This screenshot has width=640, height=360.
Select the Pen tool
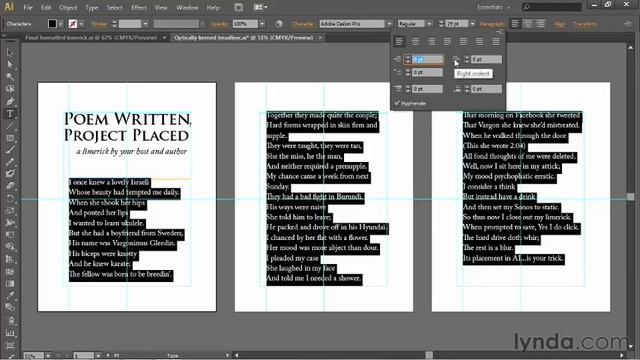[10, 101]
